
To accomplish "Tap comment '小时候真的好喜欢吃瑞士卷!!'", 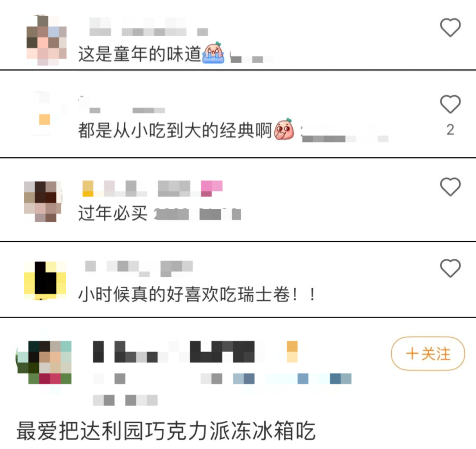I will pyautogui.click(x=197, y=294).
